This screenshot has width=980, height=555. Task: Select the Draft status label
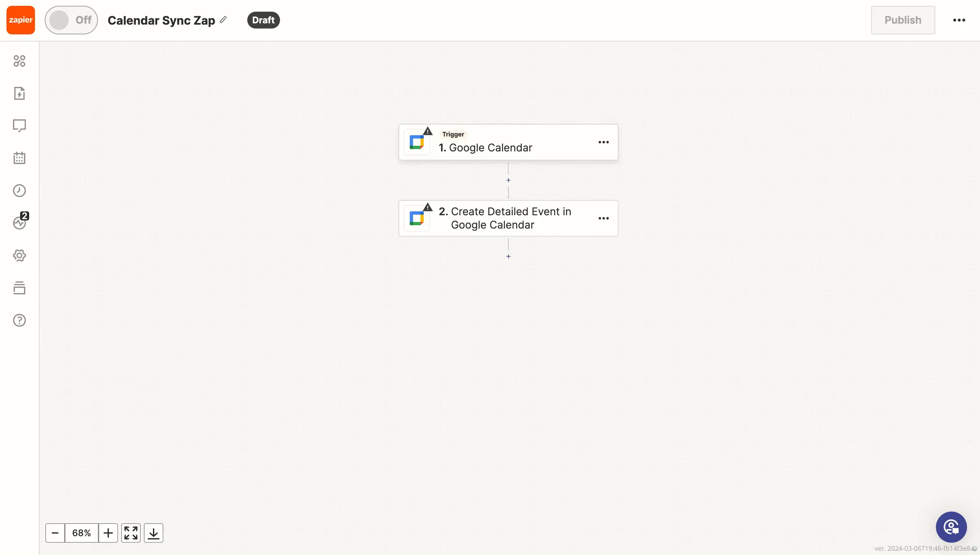coord(263,20)
